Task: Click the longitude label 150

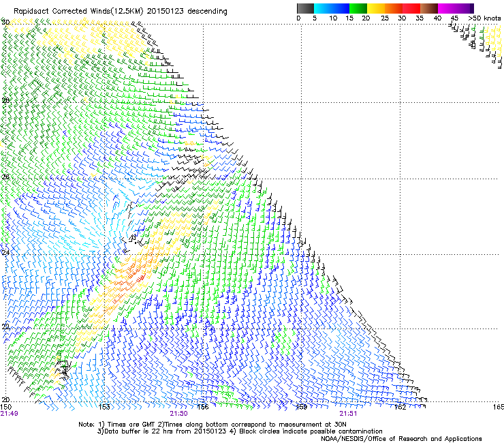Action: (5, 407)
